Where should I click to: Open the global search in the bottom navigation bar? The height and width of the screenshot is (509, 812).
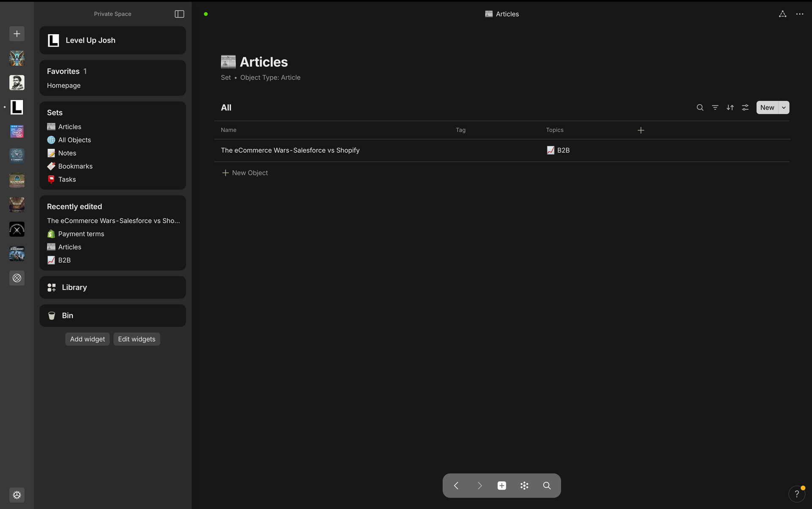[x=547, y=485]
